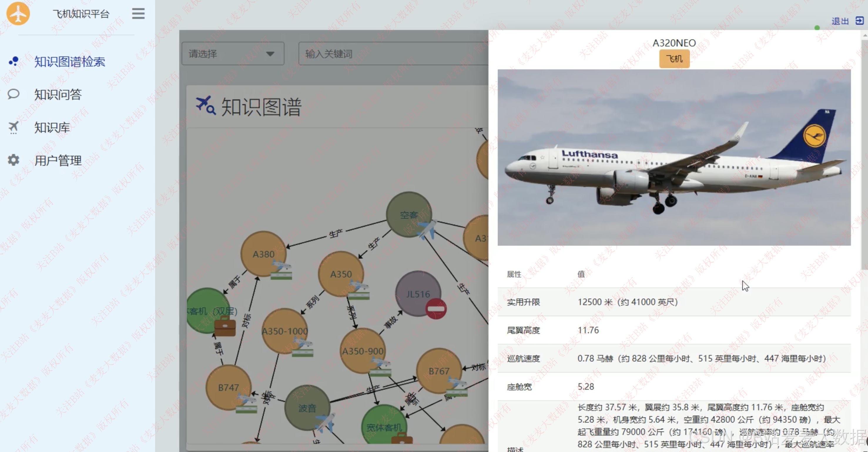Click the orange airplane logo icon
The image size is (868, 452).
[x=18, y=14]
